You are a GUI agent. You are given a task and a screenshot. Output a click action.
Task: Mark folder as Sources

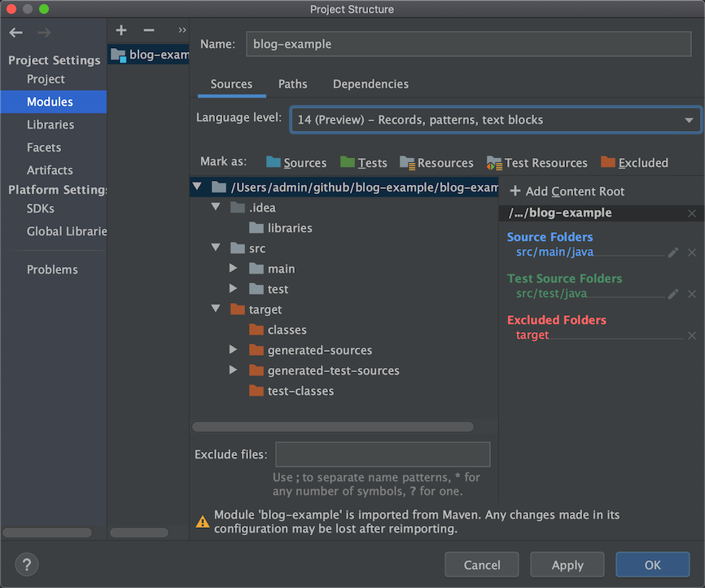296,163
